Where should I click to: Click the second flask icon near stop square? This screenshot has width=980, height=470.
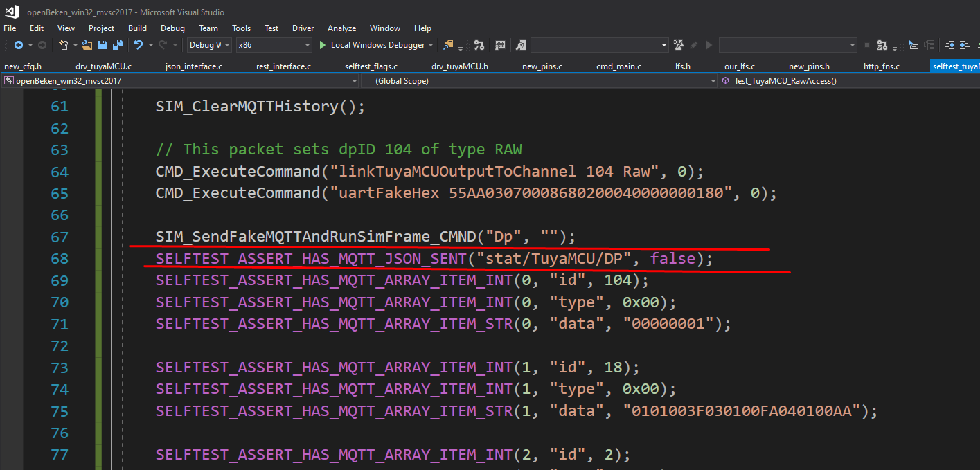(x=882, y=45)
